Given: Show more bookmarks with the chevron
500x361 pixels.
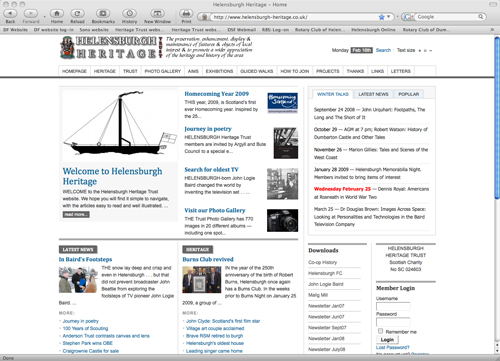Looking at the screenshot, I should pos(492,30).
